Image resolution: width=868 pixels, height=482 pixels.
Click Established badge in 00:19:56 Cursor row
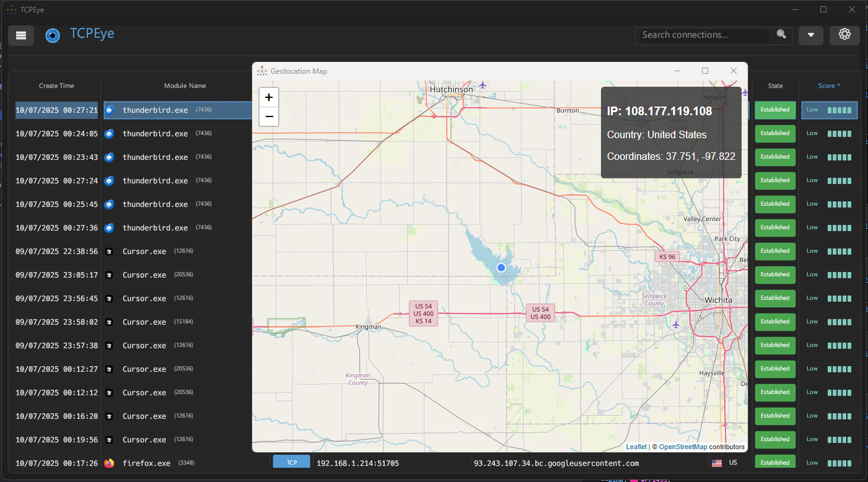(775, 439)
